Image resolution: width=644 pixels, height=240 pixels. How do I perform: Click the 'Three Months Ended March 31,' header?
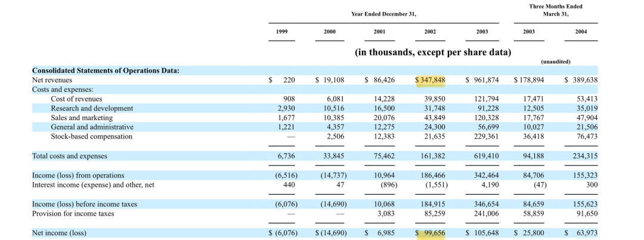coord(555,10)
